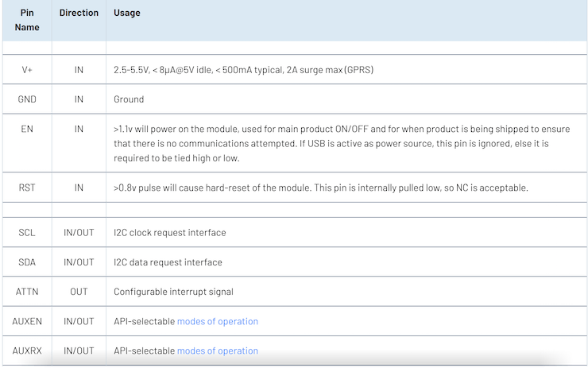
Task: Click the Direction column header
Action: (79, 14)
